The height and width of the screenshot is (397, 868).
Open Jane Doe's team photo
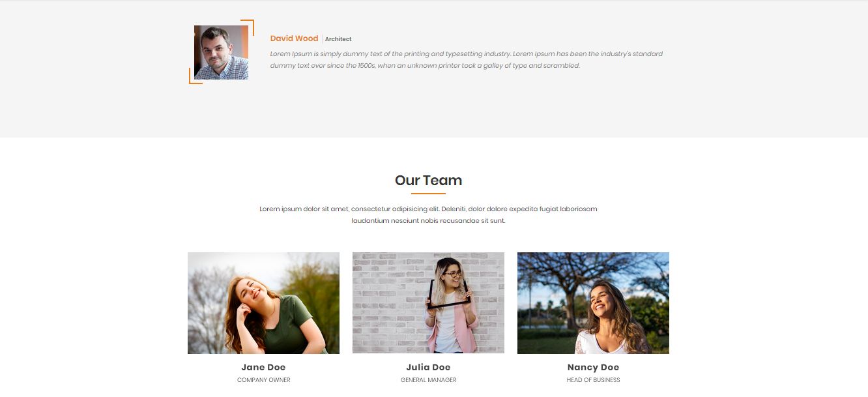(x=263, y=303)
